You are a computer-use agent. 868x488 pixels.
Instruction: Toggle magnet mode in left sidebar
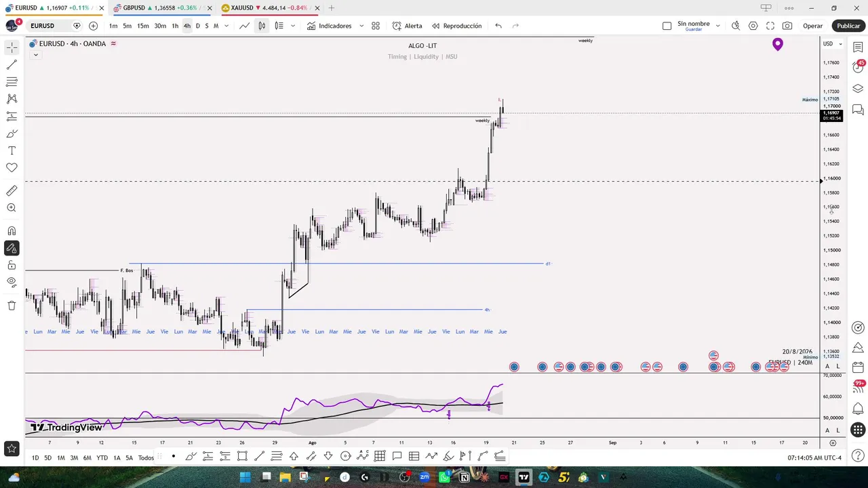coord(12,231)
